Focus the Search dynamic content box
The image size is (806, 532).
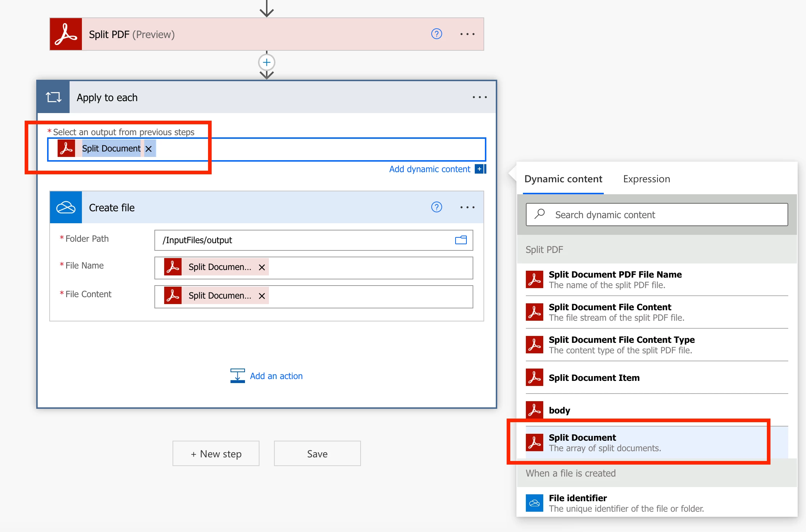[657, 215]
